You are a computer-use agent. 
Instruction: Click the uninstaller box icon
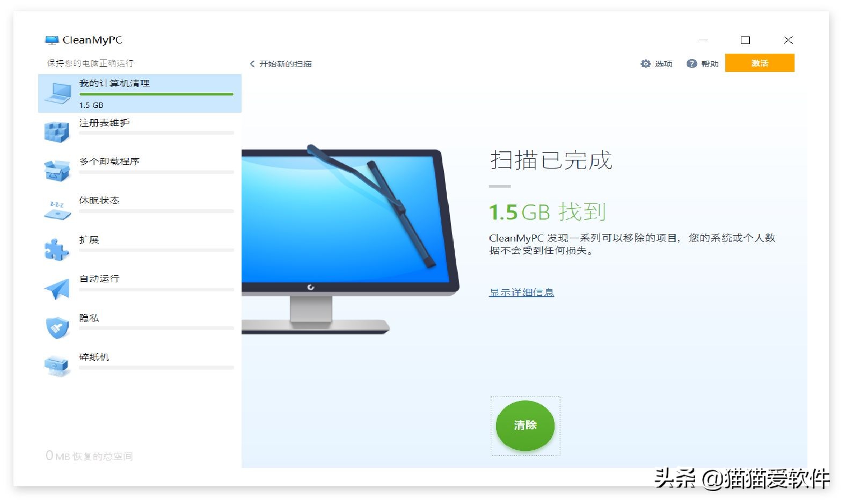coord(57,171)
